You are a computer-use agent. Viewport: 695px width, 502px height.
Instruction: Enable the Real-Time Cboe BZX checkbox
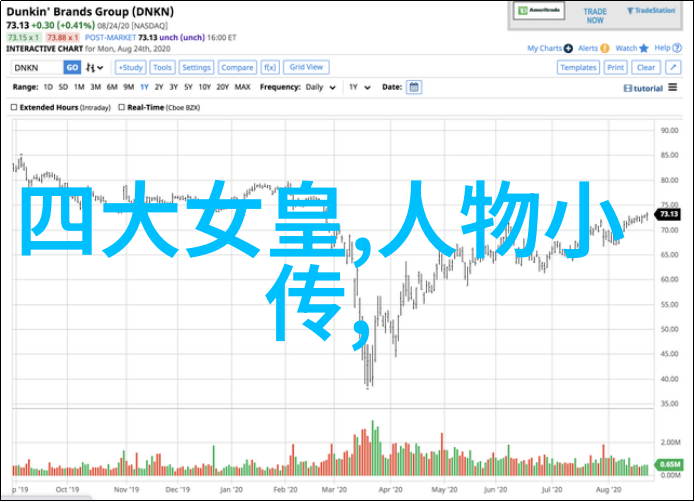pyautogui.click(x=121, y=107)
